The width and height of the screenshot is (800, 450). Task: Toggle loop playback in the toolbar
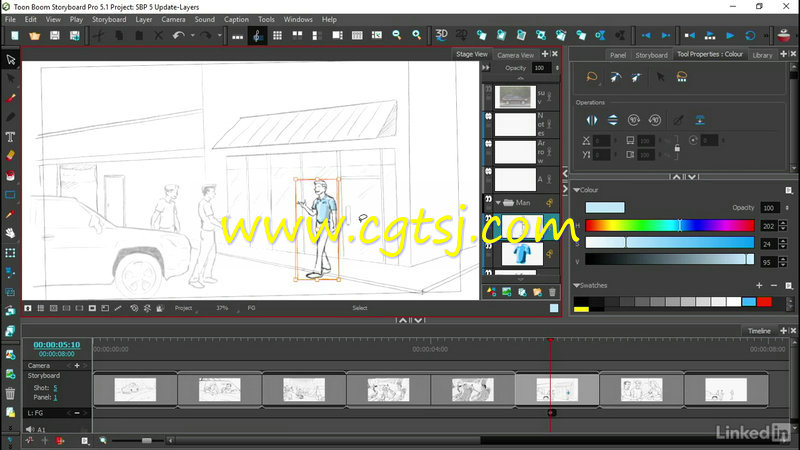750,35
